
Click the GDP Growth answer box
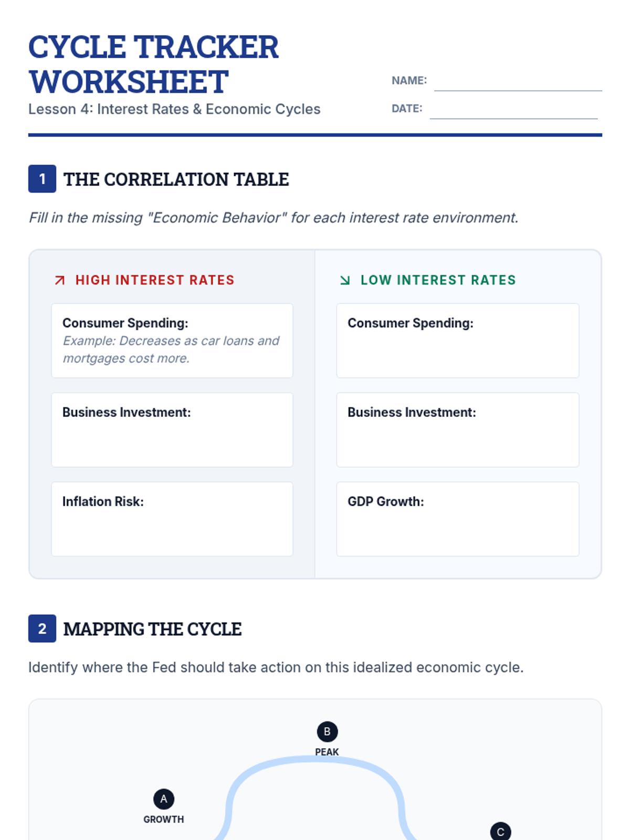coord(458,519)
